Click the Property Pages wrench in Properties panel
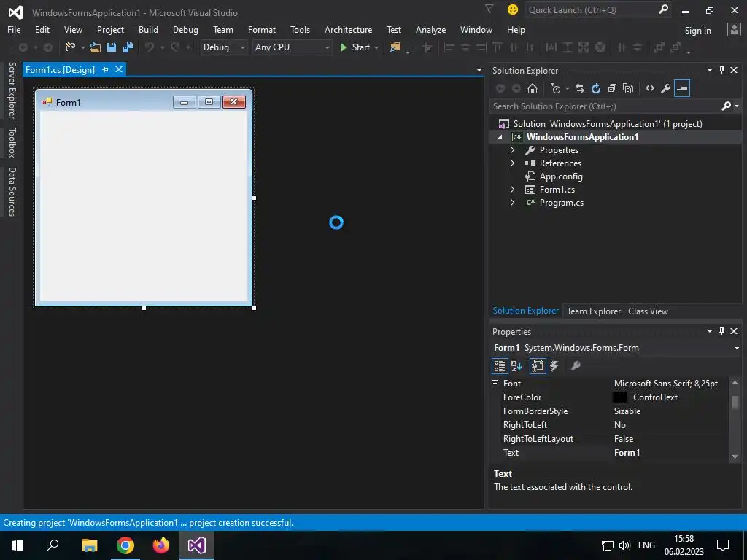This screenshot has height=560, width=747. [576, 366]
